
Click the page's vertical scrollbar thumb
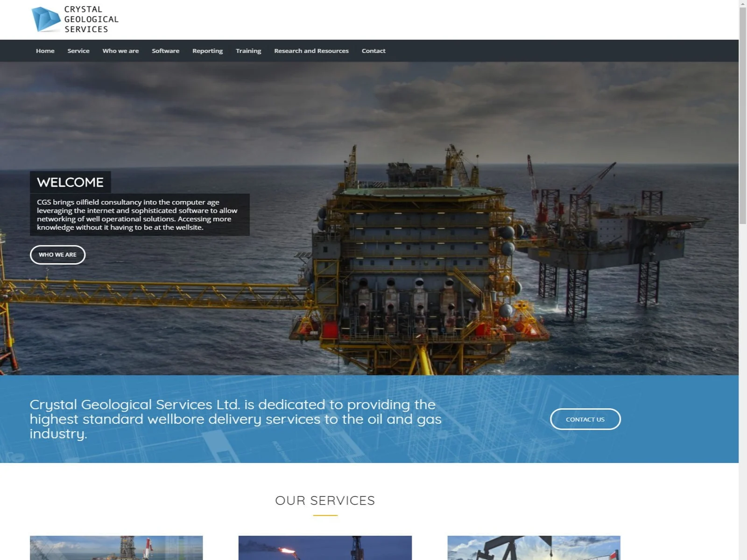pos(743,116)
